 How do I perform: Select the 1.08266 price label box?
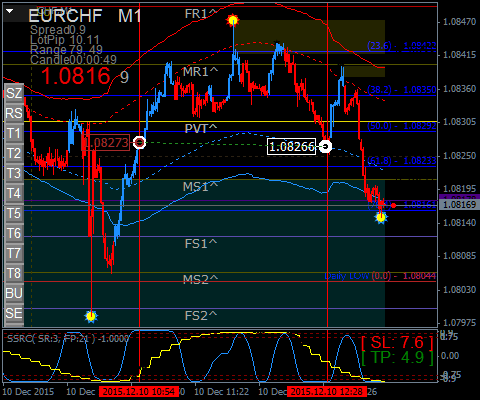pyautogui.click(x=291, y=146)
